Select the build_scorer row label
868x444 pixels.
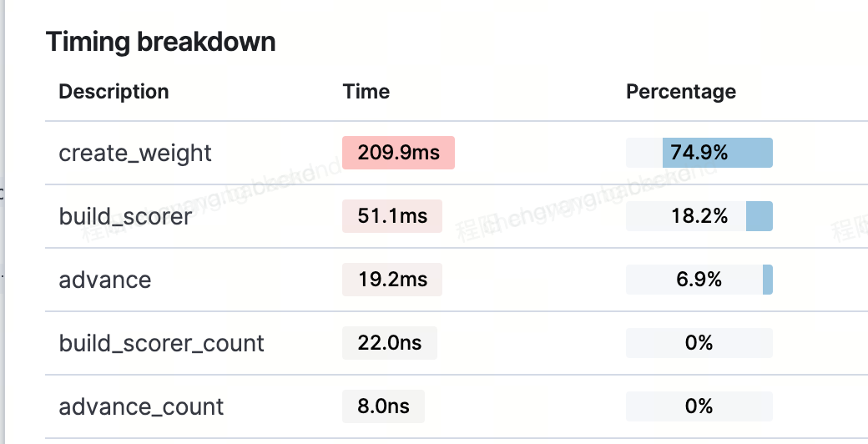(125, 216)
